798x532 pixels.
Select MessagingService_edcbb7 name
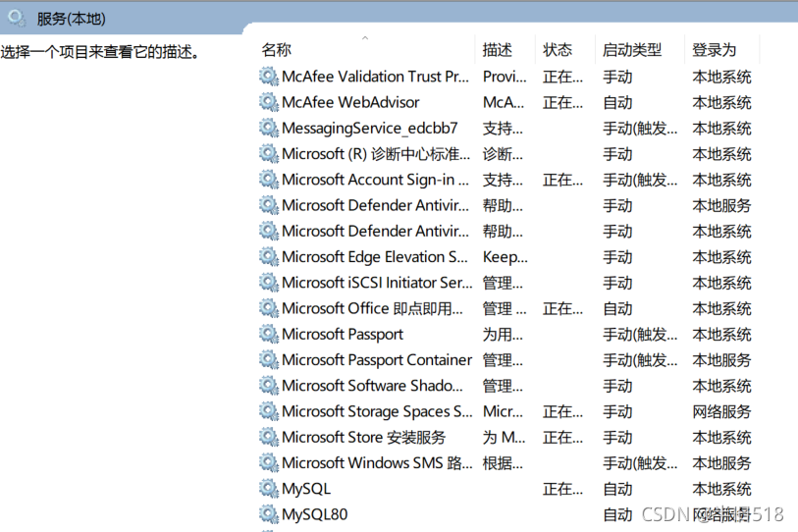tap(369, 129)
